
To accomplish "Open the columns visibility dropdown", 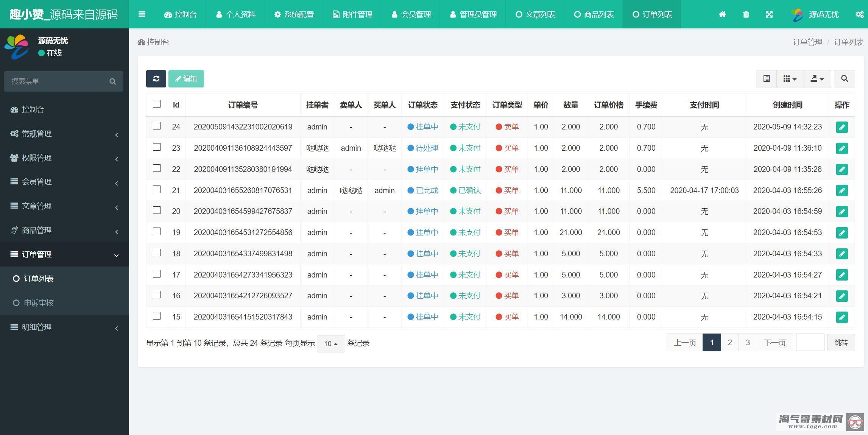I will (x=790, y=79).
